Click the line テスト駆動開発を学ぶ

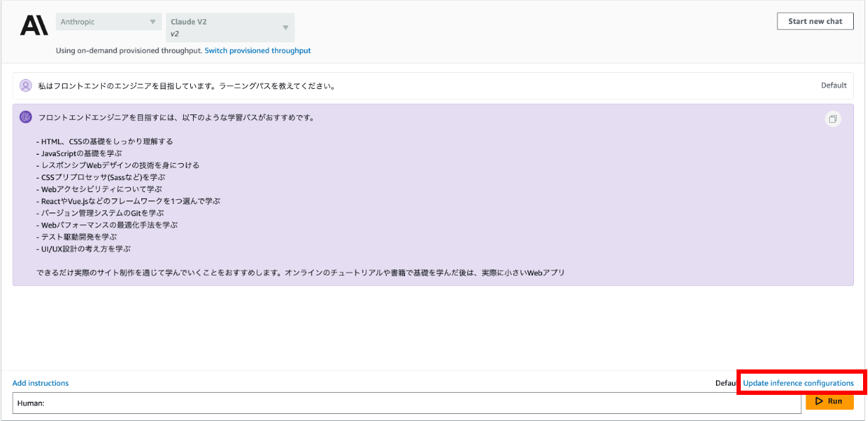76,237
